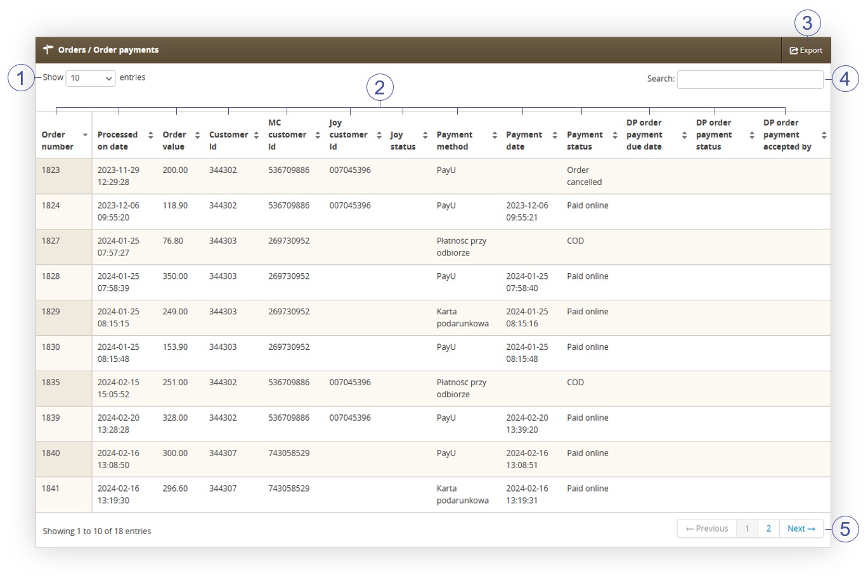Screen dimensions: 868x588
Task: Sort by Joy customer Id column
Action: tap(354, 135)
